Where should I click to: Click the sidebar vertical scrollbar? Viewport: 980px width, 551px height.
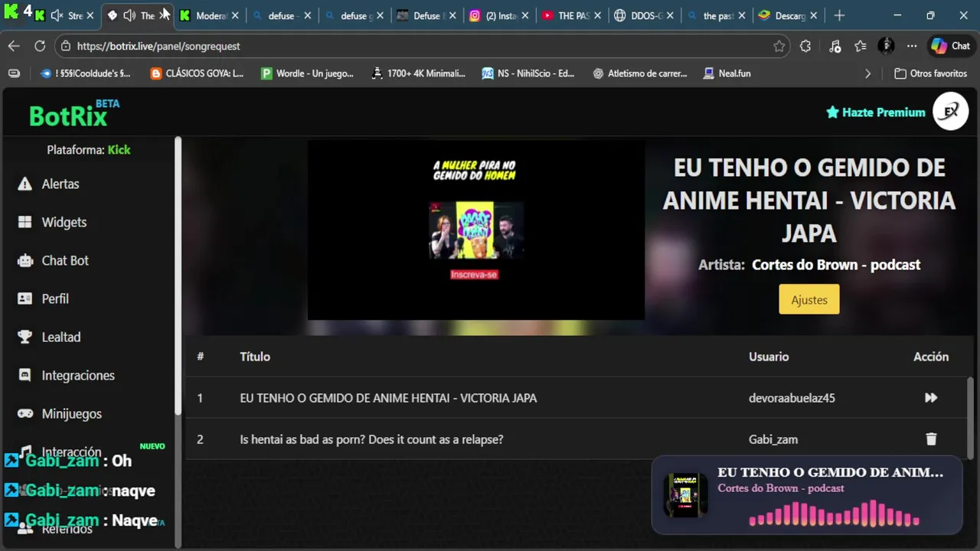[178, 275]
